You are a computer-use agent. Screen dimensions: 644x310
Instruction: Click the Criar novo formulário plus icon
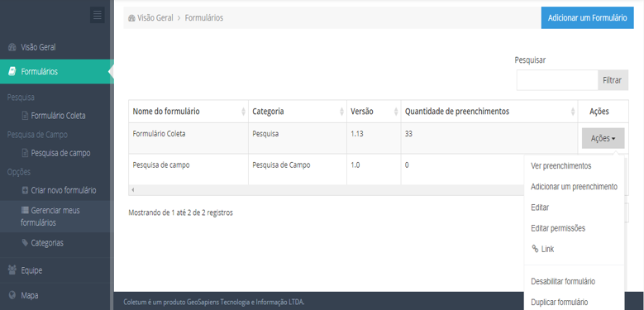[x=25, y=190]
